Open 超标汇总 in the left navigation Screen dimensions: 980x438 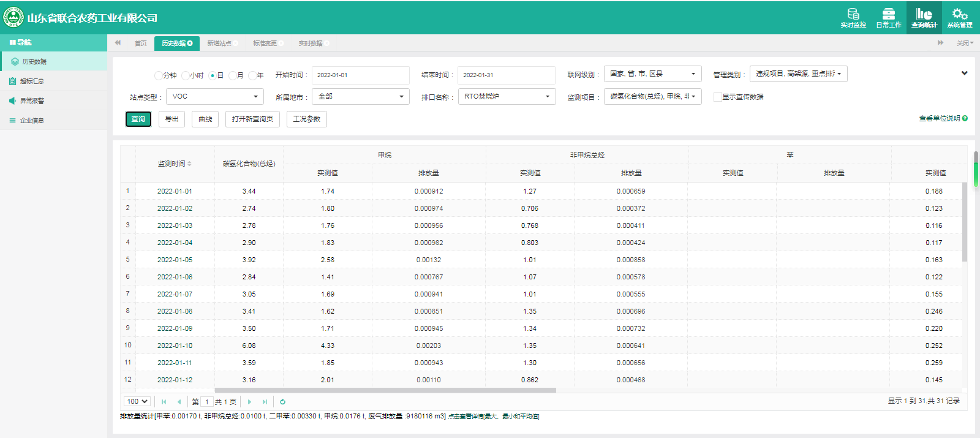[32, 81]
